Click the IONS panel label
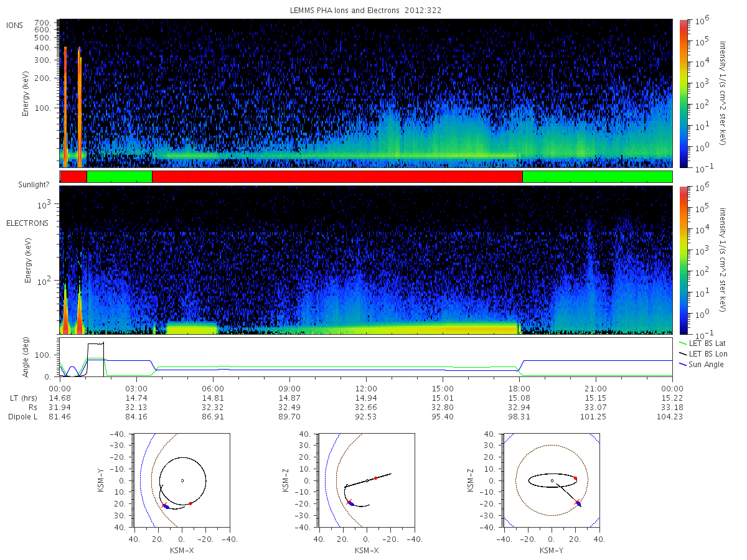The width and height of the screenshot is (747, 560). click(16, 26)
